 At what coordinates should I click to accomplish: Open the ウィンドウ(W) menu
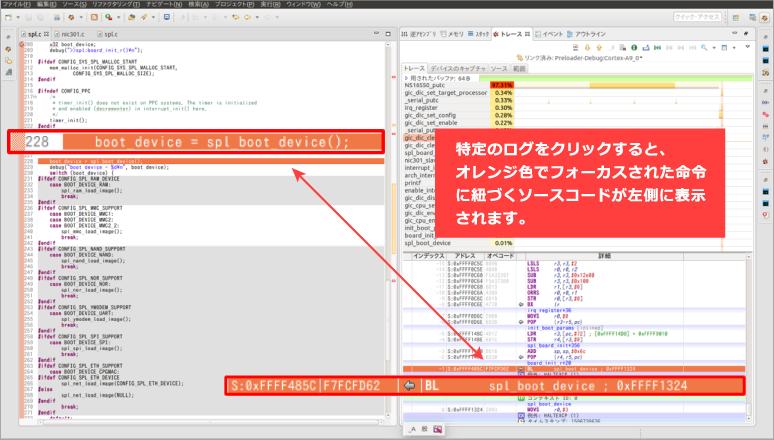pos(304,4)
